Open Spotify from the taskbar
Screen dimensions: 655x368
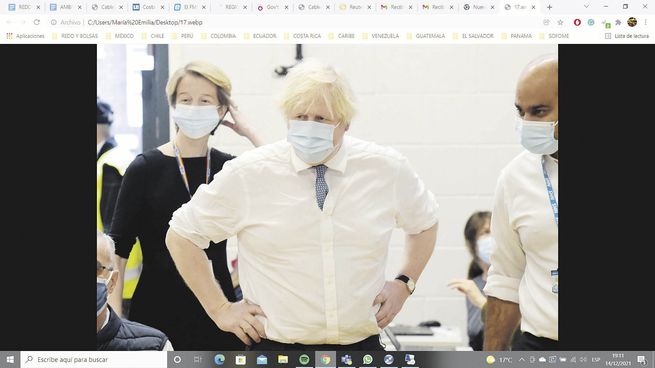click(304, 359)
